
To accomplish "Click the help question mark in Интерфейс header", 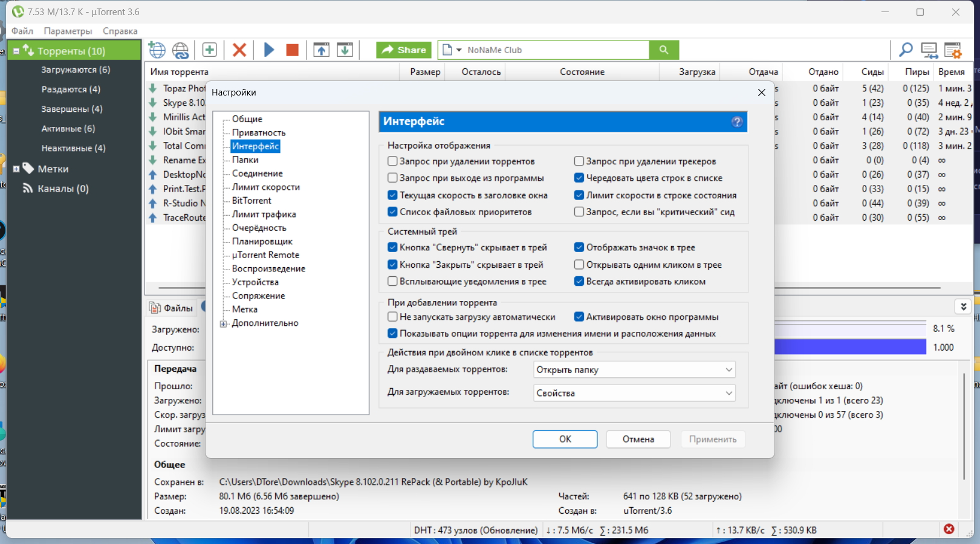I will coord(737,121).
